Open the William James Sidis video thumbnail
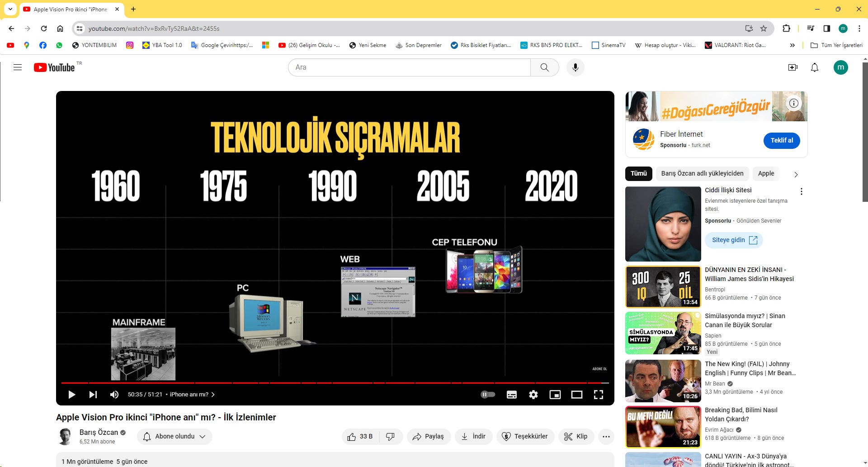 pyautogui.click(x=663, y=287)
